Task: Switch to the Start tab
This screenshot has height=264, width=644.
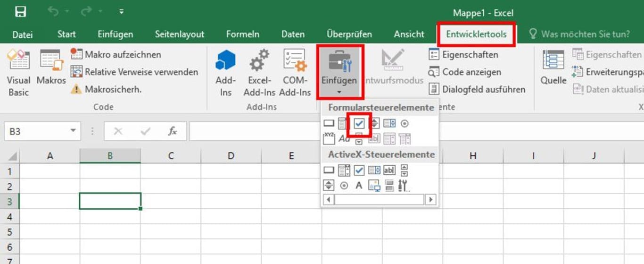Action: pos(66,34)
